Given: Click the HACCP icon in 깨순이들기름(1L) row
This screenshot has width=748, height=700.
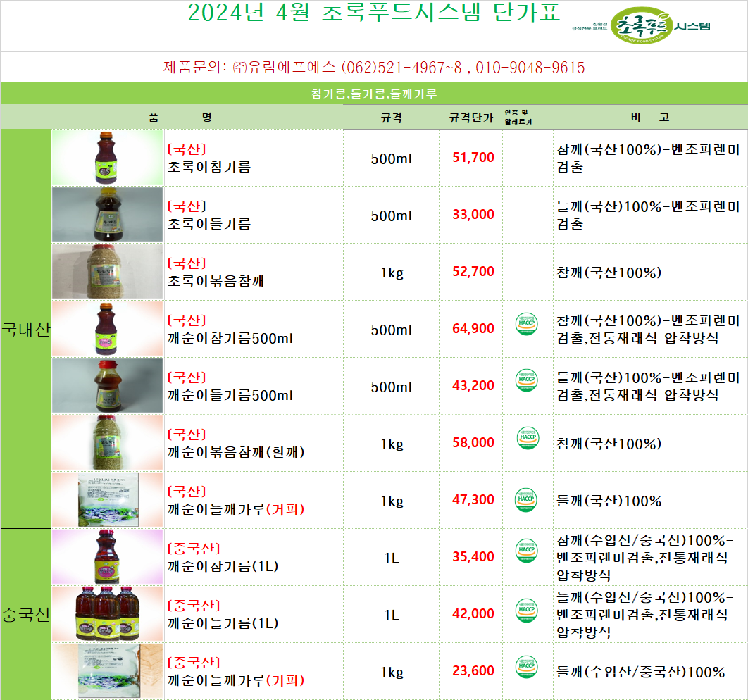Looking at the screenshot, I should point(526,608).
